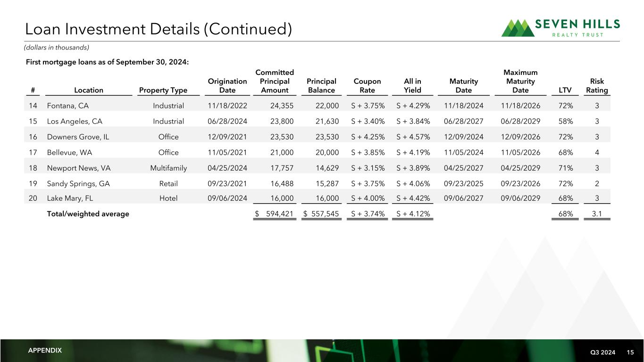Click the Property Type column header
The height and width of the screenshot is (362, 644).
tap(163, 90)
